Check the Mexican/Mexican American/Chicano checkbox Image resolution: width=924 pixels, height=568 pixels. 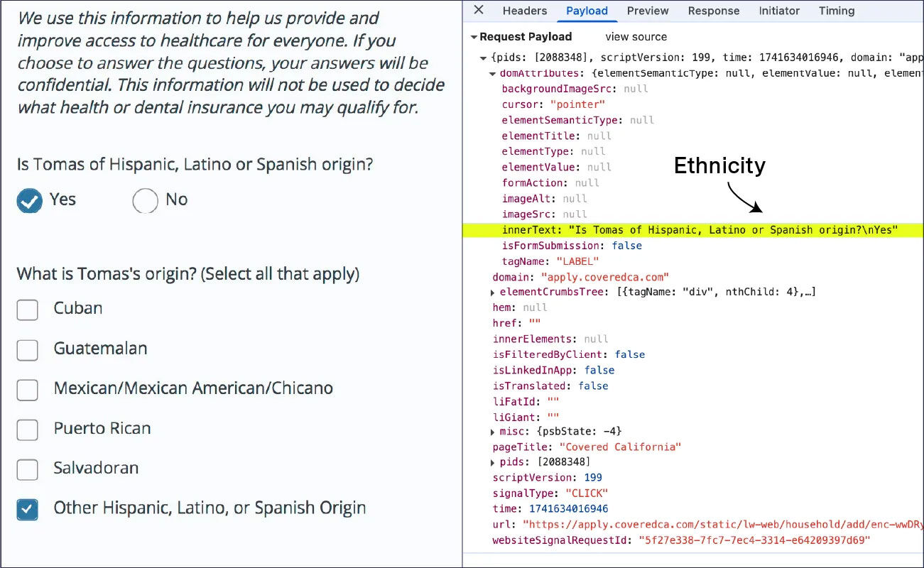(27, 389)
